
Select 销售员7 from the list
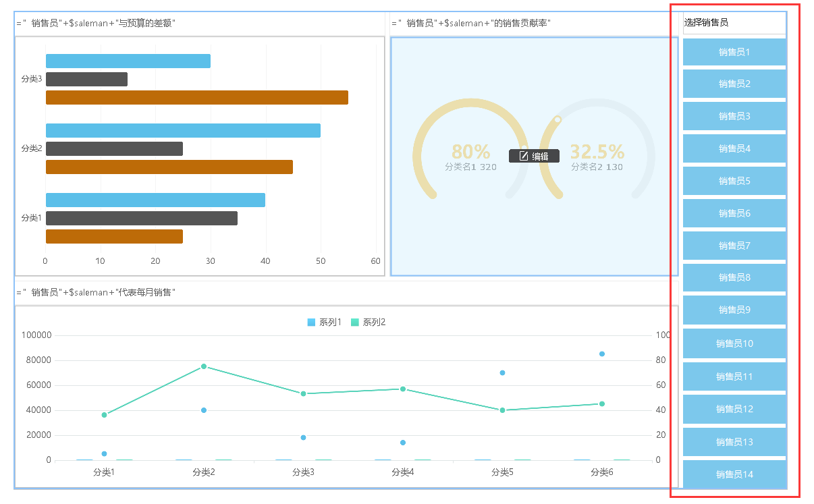pyautogui.click(x=734, y=246)
